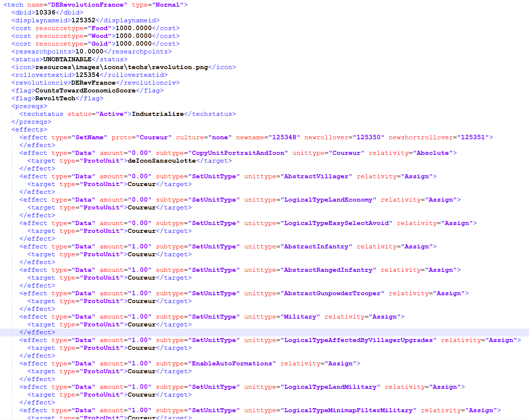The width and height of the screenshot is (529, 420).
Task: Click the unittype "LogicalTypeLandMilitary"
Action: point(330,387)
